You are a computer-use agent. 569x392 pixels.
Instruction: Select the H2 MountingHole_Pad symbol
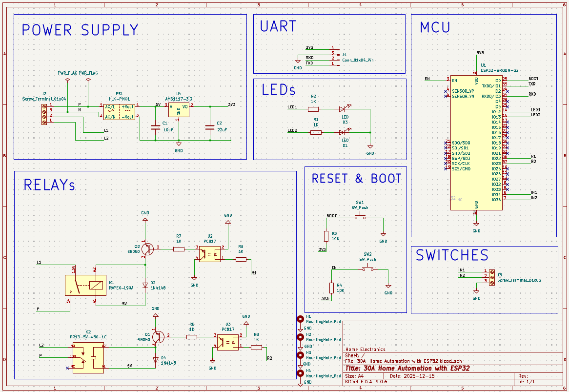300,337
